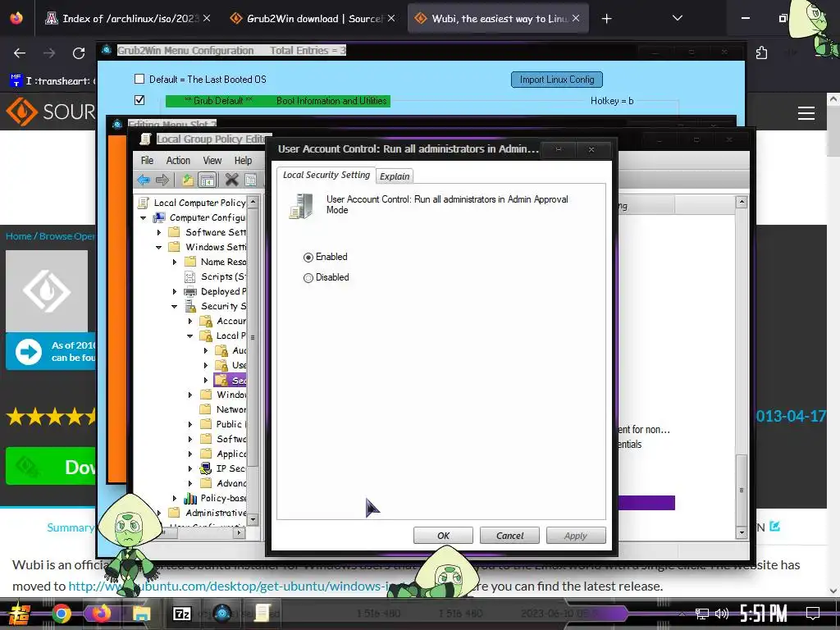Select the Enabled radio button
The height and width of the screenshot is (630, 840).
[308, 257]
